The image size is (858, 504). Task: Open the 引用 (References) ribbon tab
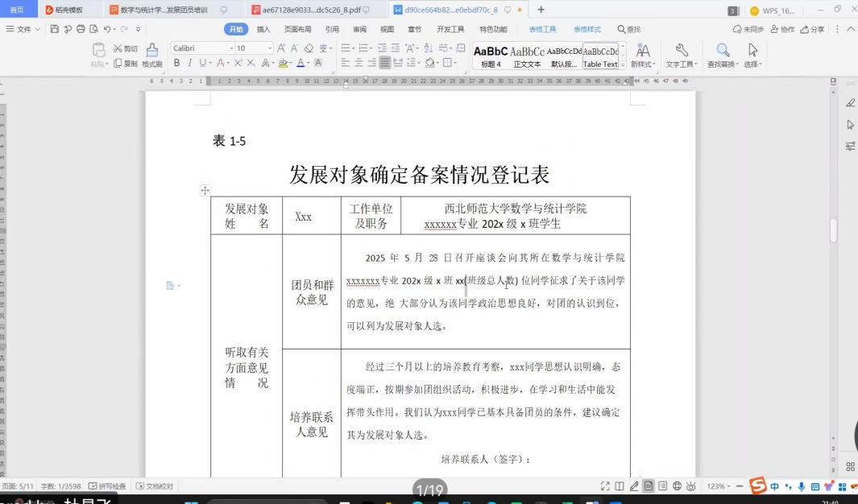332,30
